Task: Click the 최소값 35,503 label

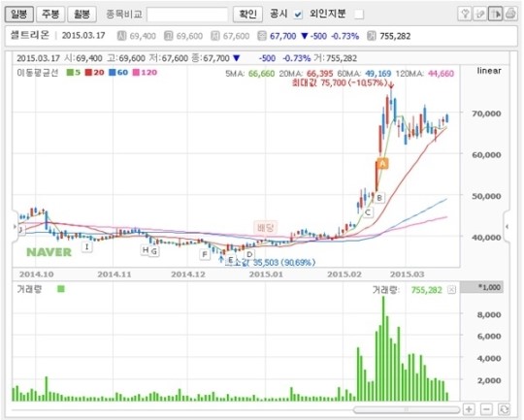Action: tap(270, 263)
